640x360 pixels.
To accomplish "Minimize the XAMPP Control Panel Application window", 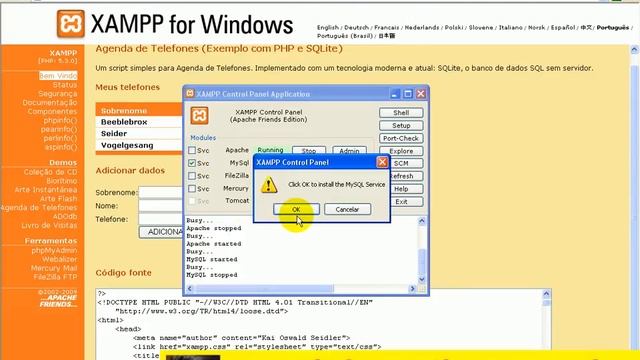I will pyautogui.click(x=394, y=94).
